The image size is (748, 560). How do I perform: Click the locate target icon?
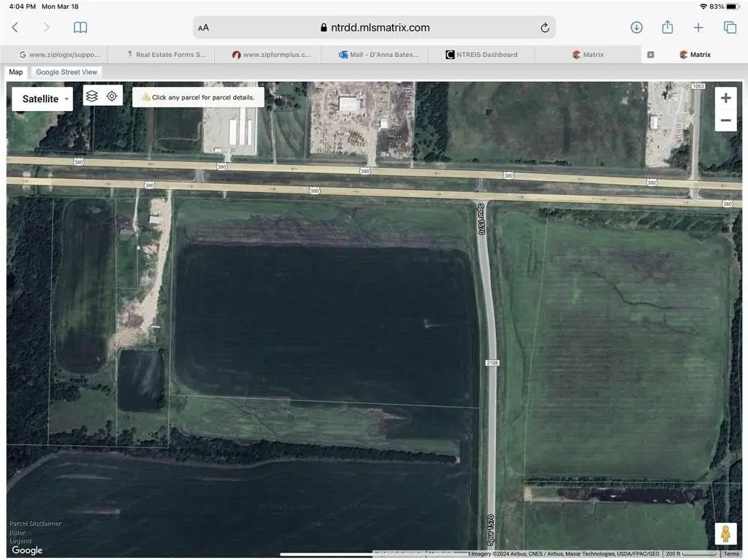point(112,96)
